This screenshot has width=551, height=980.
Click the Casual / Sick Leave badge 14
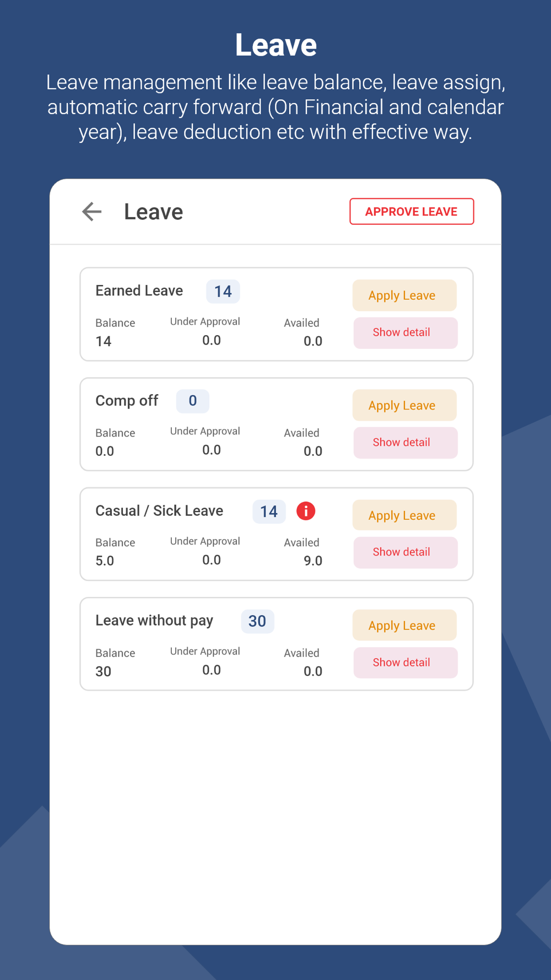click(269, 511)
